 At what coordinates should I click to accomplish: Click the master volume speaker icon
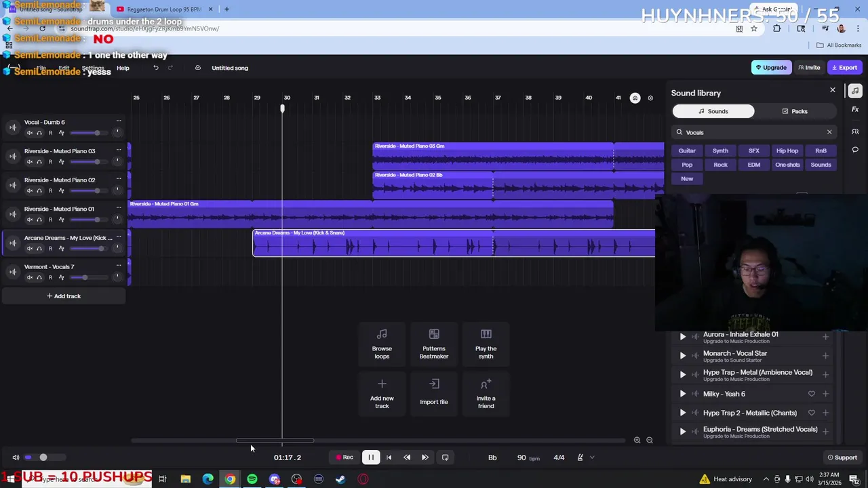(16, 457)
